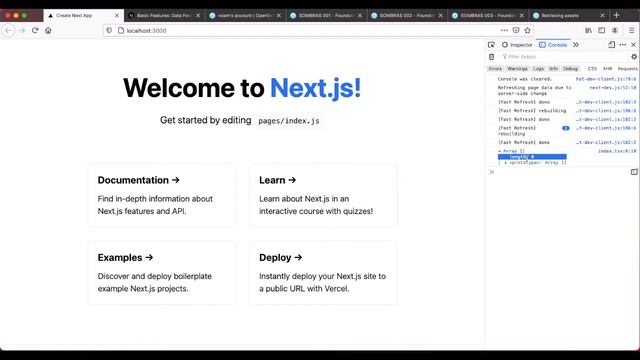Open the Deploy card
The image size is (640, 360).
pos(323,273)
